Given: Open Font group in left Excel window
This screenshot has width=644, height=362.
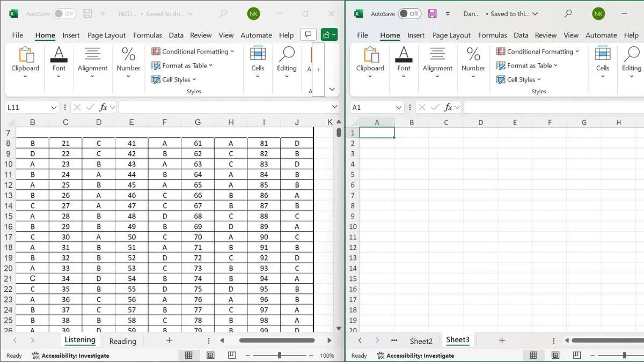Looking at the screenshot, I should click(x=59, y=62).
